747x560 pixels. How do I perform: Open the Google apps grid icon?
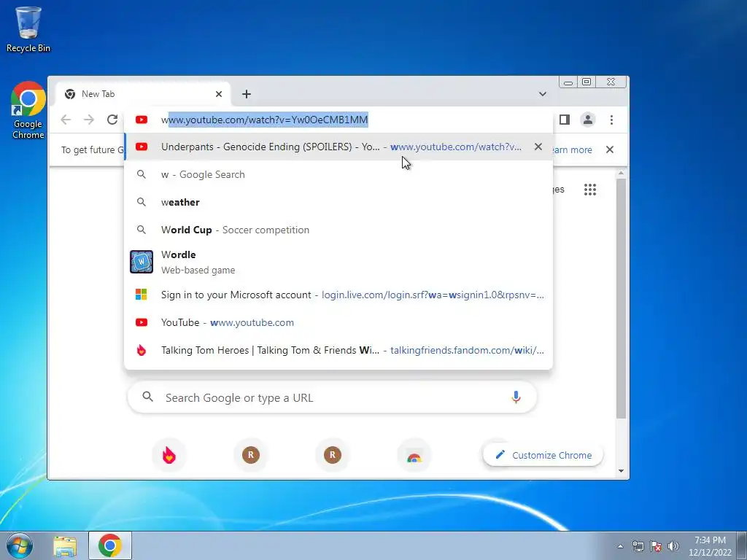[589, 190]
